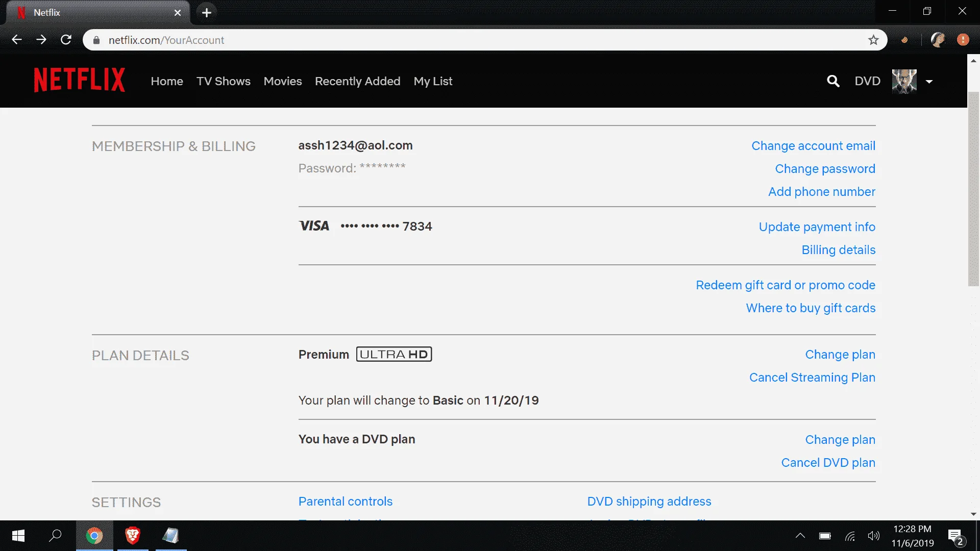980x551 pixels.
Task: Click the Chrome update alert icon
Action: [963, 40]
